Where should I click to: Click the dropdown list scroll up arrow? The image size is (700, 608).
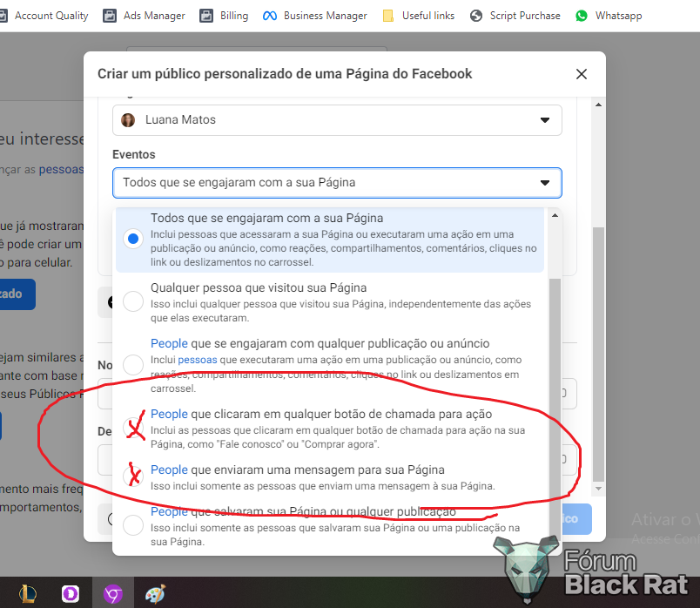[x=555, y=215]
